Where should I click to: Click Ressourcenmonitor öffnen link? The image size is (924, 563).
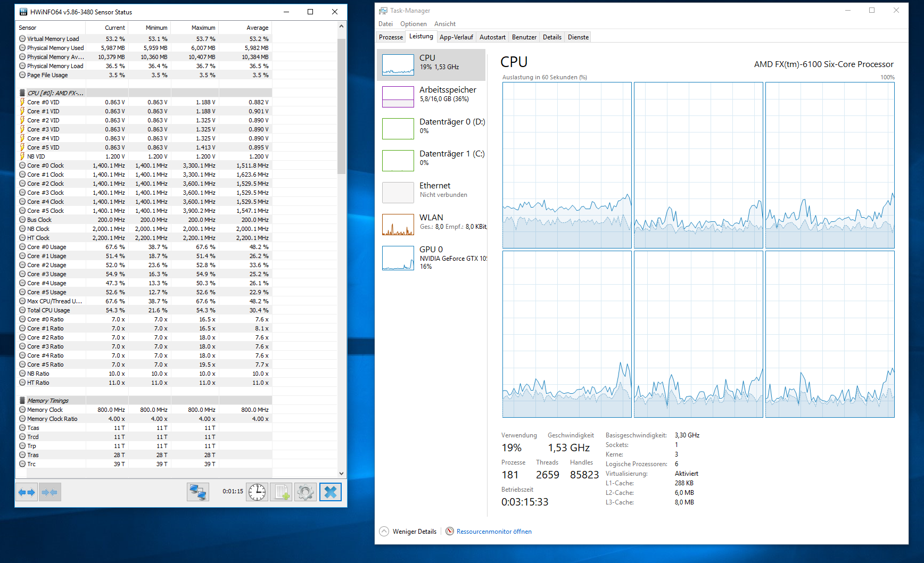(494, 532)
